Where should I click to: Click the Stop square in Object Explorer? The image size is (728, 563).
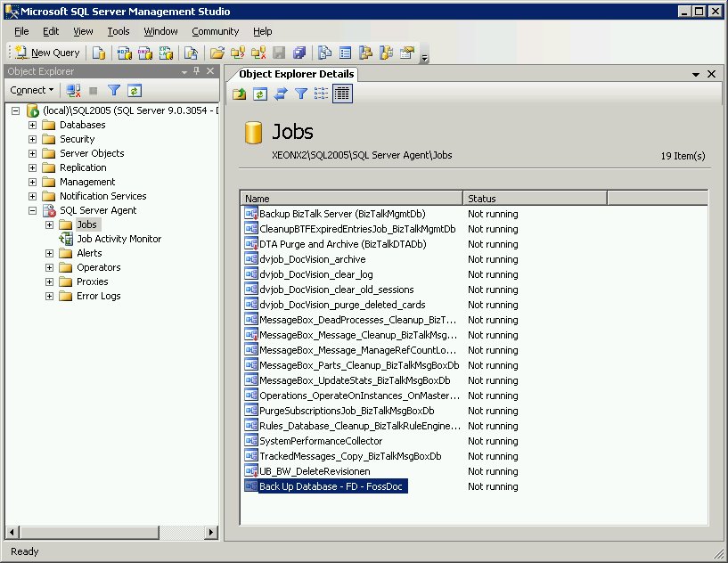click(94, 91)
